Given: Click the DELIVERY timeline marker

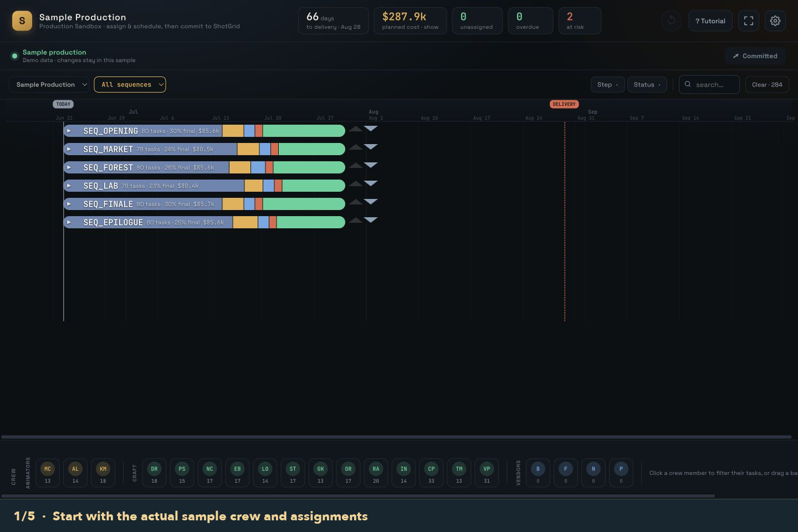Looking at the screenshot, I should 564,104.
